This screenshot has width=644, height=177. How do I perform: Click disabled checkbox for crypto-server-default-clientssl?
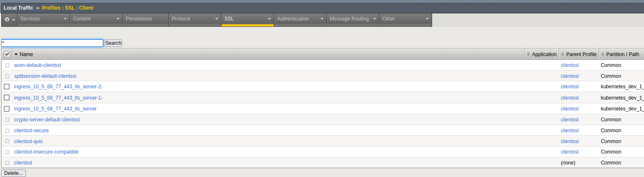pyautogui.click(x=7, y=120)
